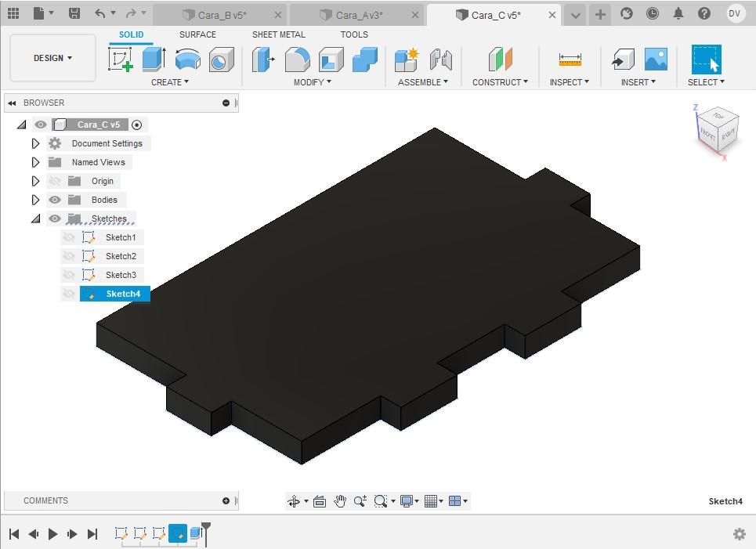756x549 pixels.
Task: Select the Fillet tool
Action: (298, 60)
